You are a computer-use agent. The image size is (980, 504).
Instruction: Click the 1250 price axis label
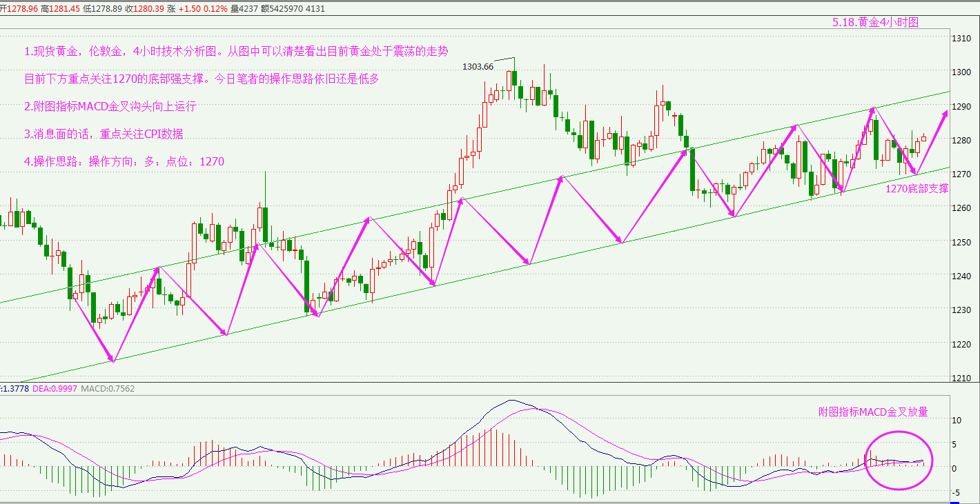963,243
